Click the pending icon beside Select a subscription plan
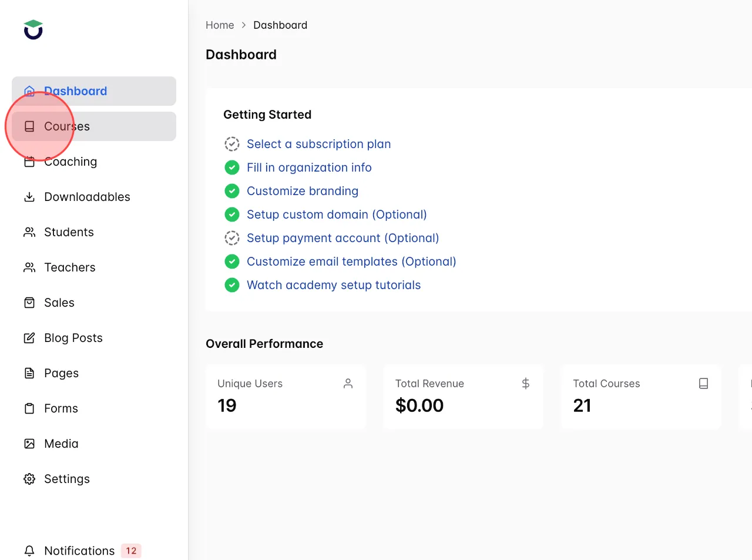 coord(232,144)
